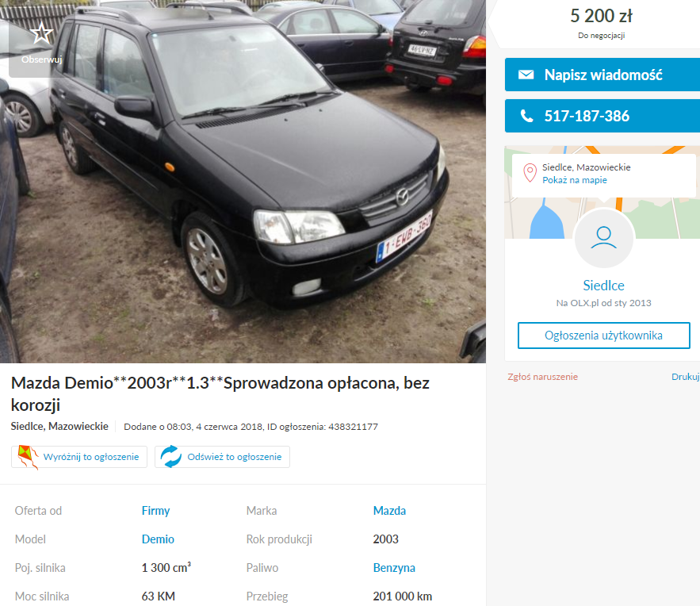Click the user avatar icon

tap(603, 238)
